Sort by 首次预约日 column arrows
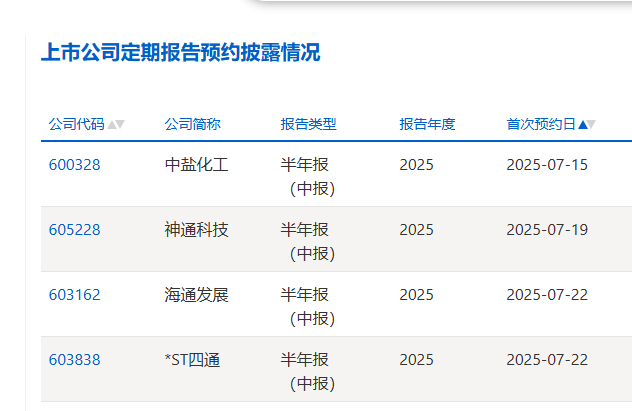Viewport: 632px width, 411px height. 586,125
